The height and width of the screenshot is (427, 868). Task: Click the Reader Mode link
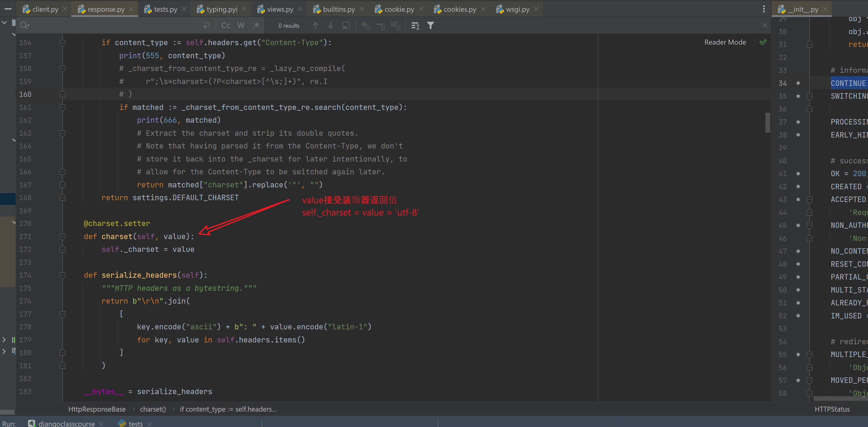pyautogui.click(x=725, y=42)
